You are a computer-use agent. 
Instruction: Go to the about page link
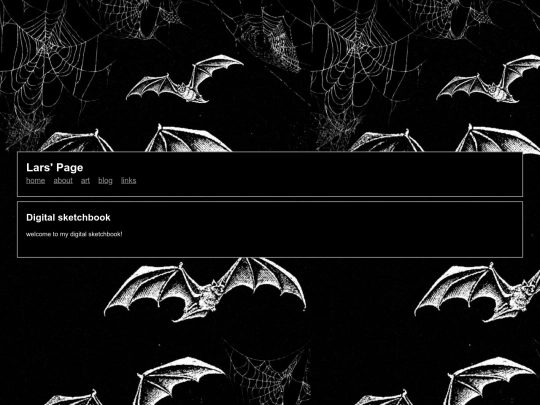pyautogui.click(x=63, y=180)
